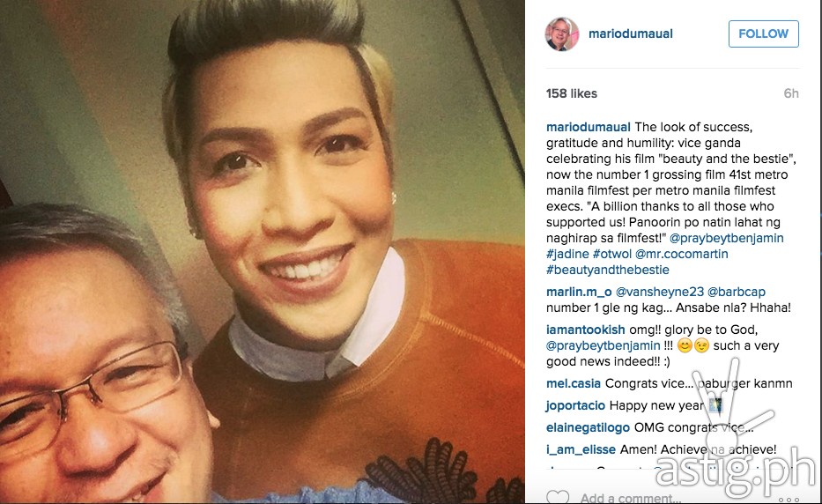Click the Add a comment field
This screenshot has width=822, height=504.
click(630, 498)
